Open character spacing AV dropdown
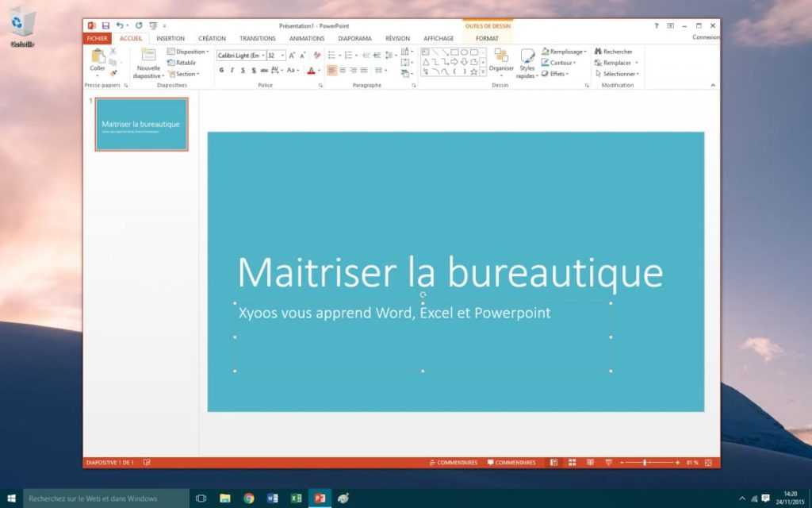 point(277,70)
